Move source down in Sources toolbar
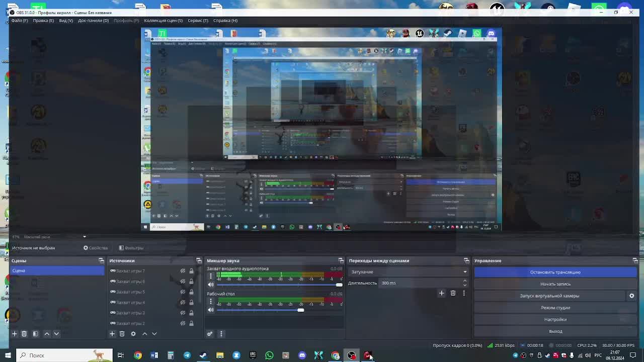Image resolution: width=644 pixels, height=362 pixels. coord(154,334)
